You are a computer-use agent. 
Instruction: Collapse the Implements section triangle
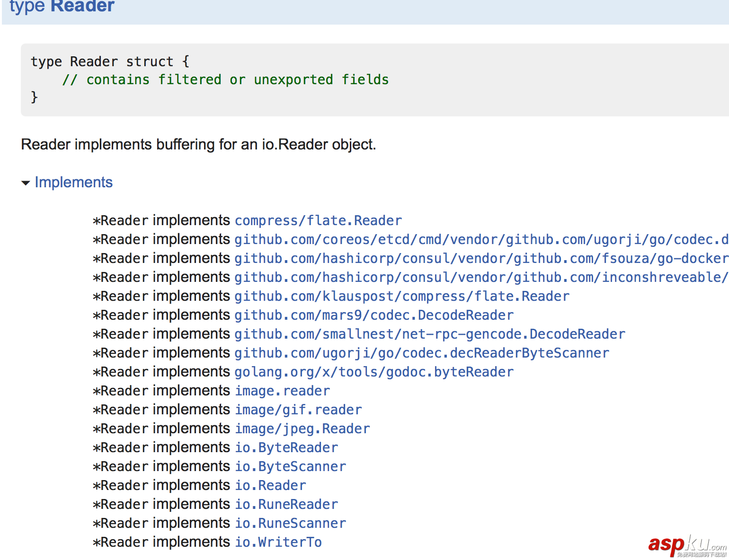26,183
